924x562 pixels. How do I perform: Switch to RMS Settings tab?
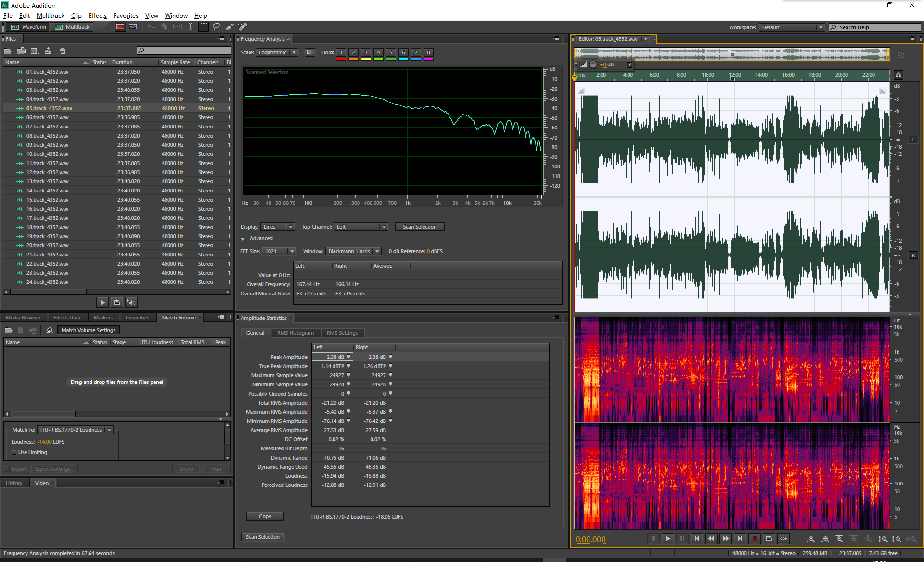342,333
